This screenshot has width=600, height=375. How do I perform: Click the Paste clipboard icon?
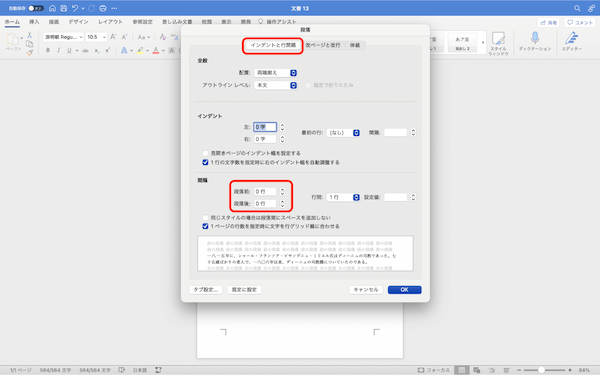pos(13,39)
